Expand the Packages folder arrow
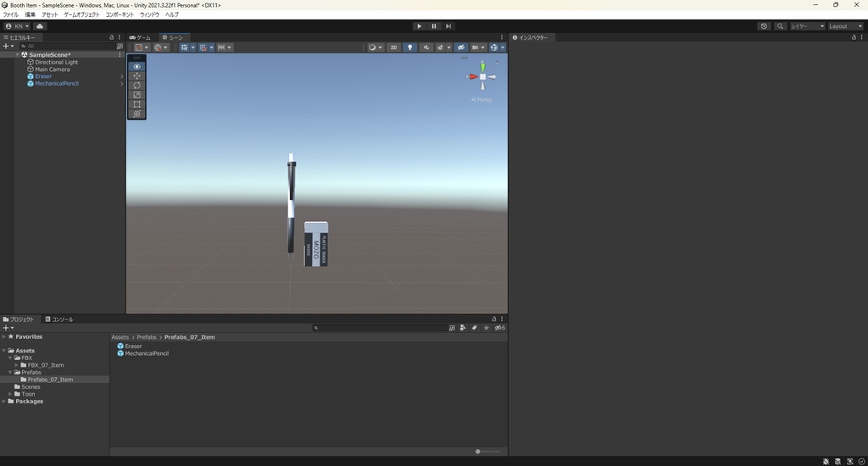Image resolution: width=868 pixels, height=466 pixels. point(4,402)
